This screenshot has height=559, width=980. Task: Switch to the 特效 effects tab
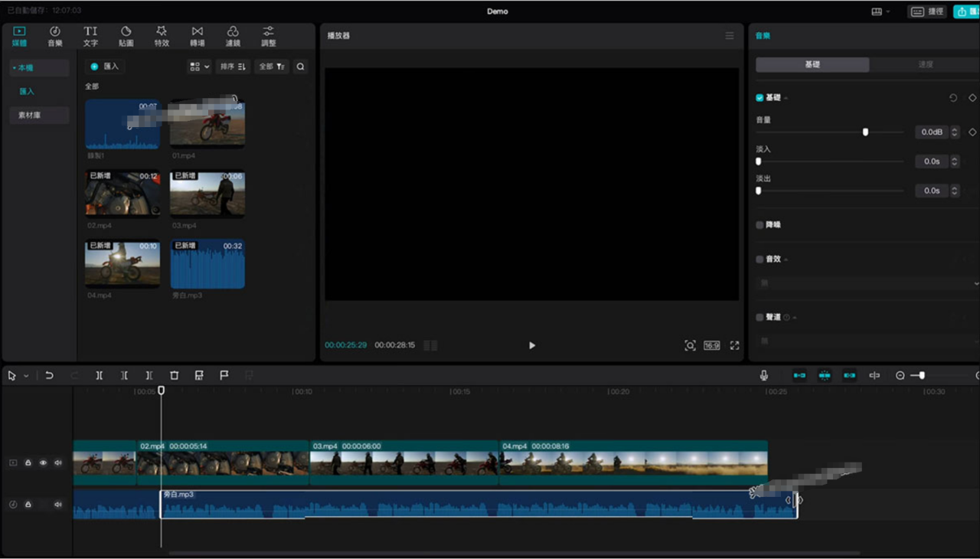[162, 36]
